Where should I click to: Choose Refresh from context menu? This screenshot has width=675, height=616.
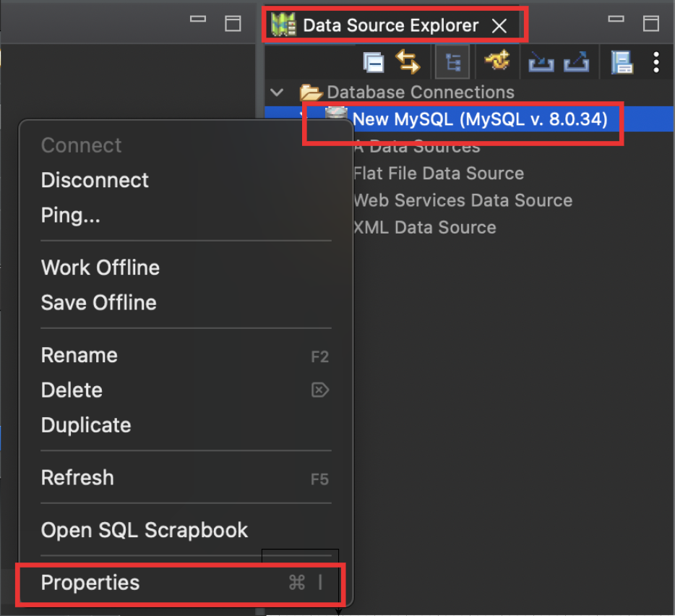(x=186, y=477)
